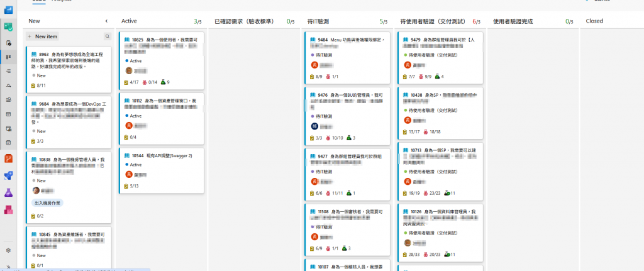
Task: Click test flask 3 on card 9476
Action: [x=350, y=138]
